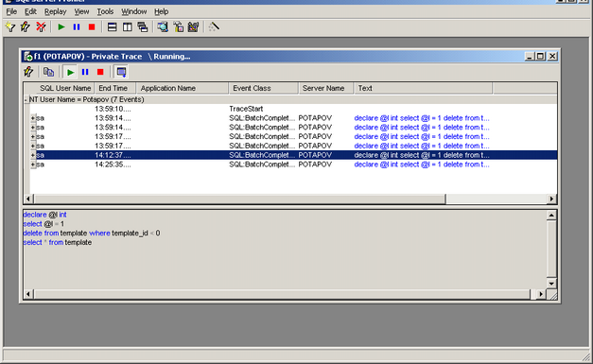The image size is (593, 364).
Task: Click the f1 trace window title icon
Action: [28, 57]
